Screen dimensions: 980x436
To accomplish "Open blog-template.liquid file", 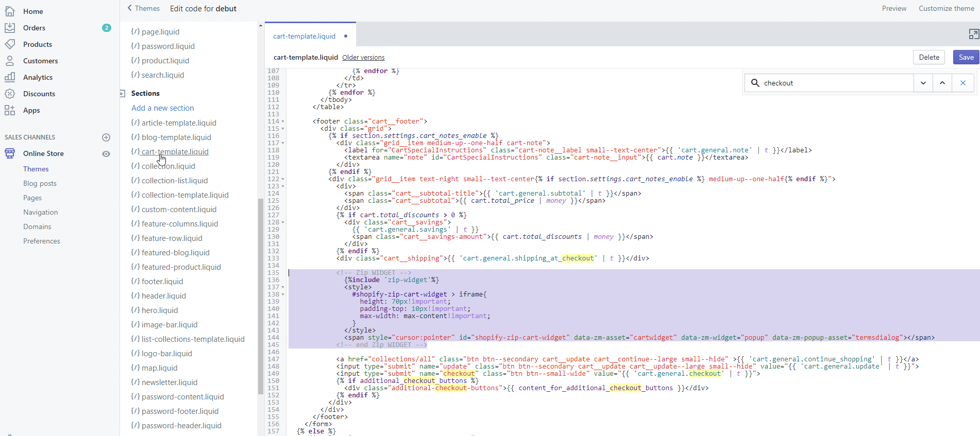I will (x=176, y=137).
